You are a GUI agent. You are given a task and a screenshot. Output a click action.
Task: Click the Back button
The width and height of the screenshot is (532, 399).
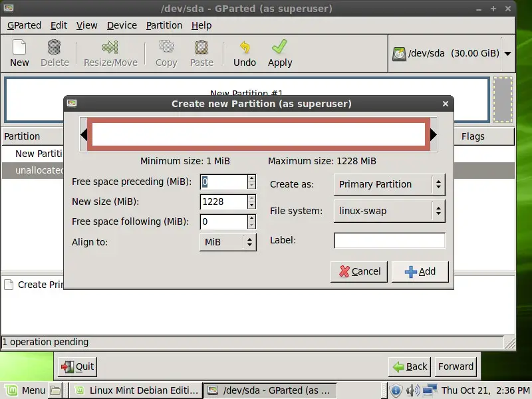pyautogui.click(x=410, y=367)
